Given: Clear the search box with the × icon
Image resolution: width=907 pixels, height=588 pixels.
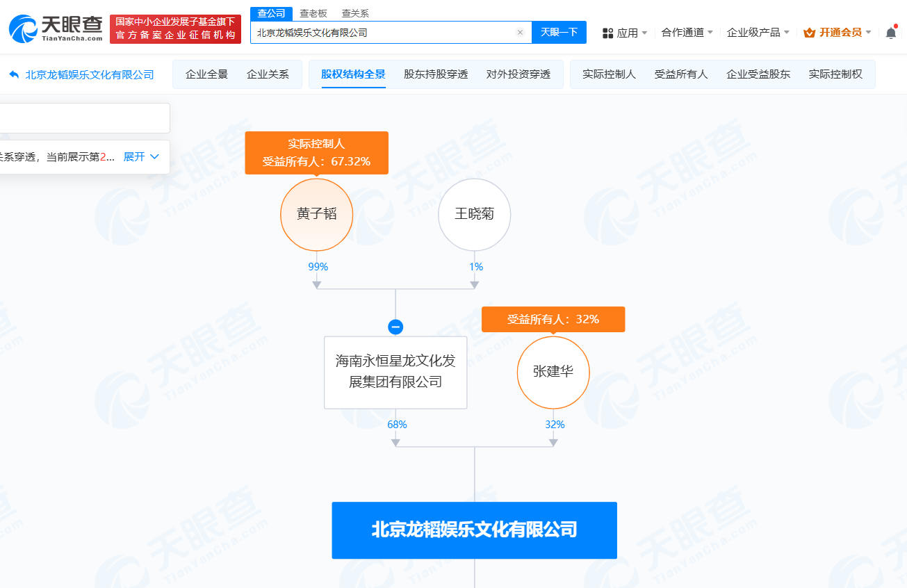Looking at the screenshot, I should coord(520,32).
